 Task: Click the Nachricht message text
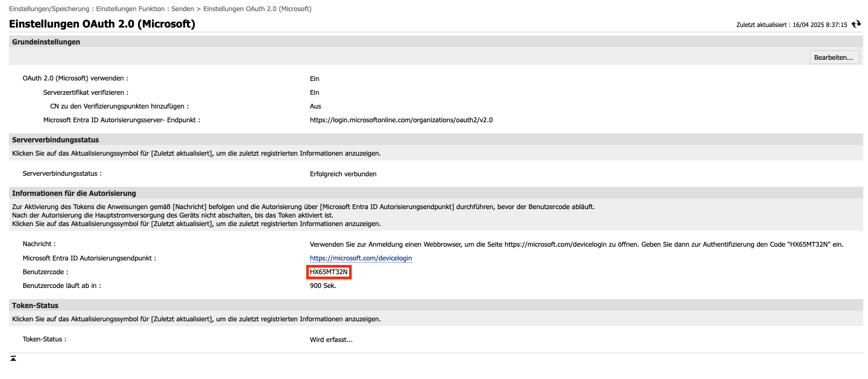[577, 245]
